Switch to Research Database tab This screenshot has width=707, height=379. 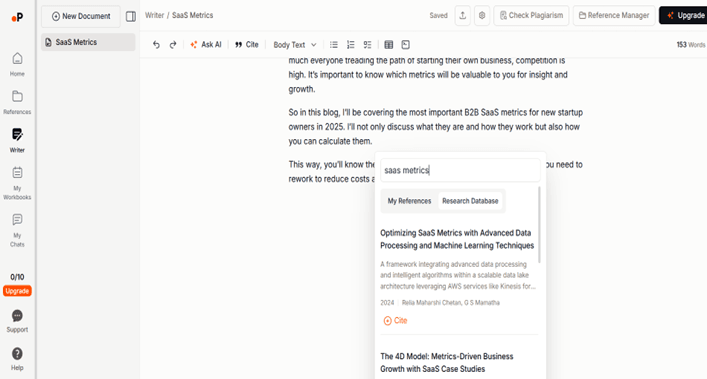point(470,201)
